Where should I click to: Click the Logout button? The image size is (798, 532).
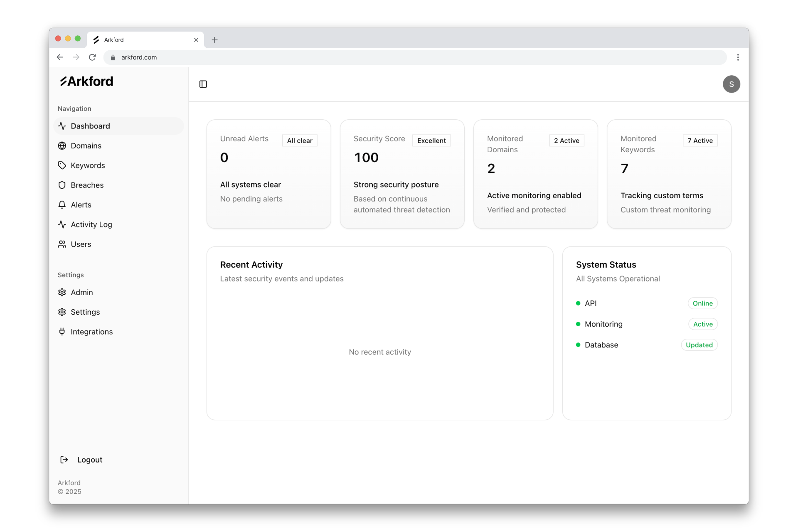click(89, 460)
